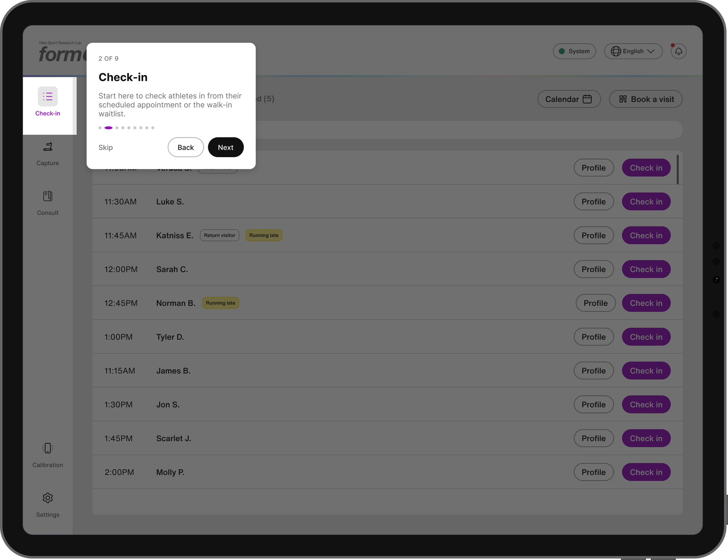Click Katniss E. Running late tag
The height and width of the screenshot is (560, 728).
coord(264,235)
